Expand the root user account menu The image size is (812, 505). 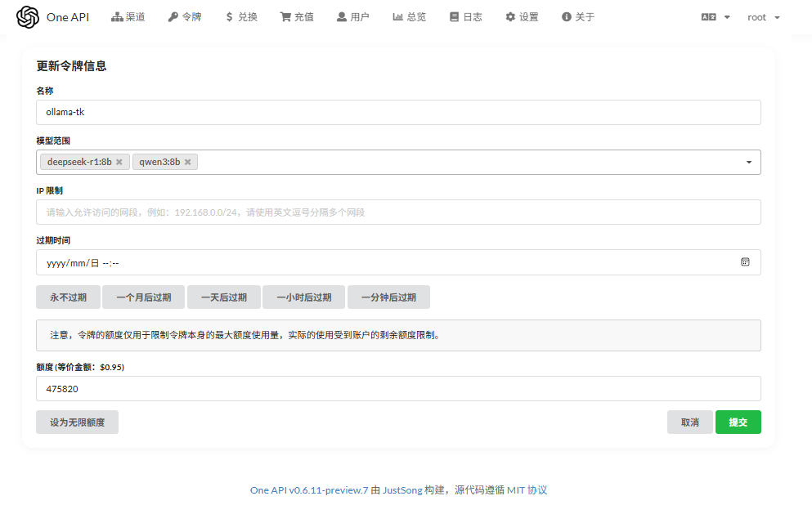pos(763,17)
